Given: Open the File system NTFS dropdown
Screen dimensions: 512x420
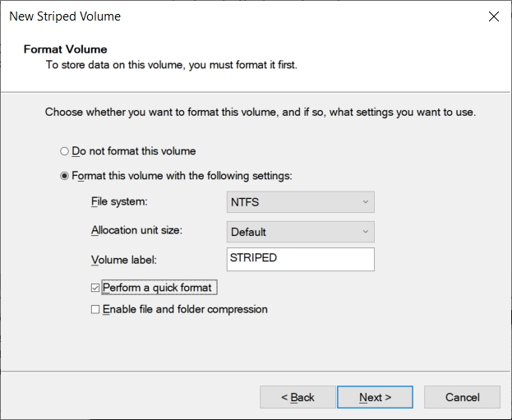Looking at the screenshot, I should coord(301,202).
